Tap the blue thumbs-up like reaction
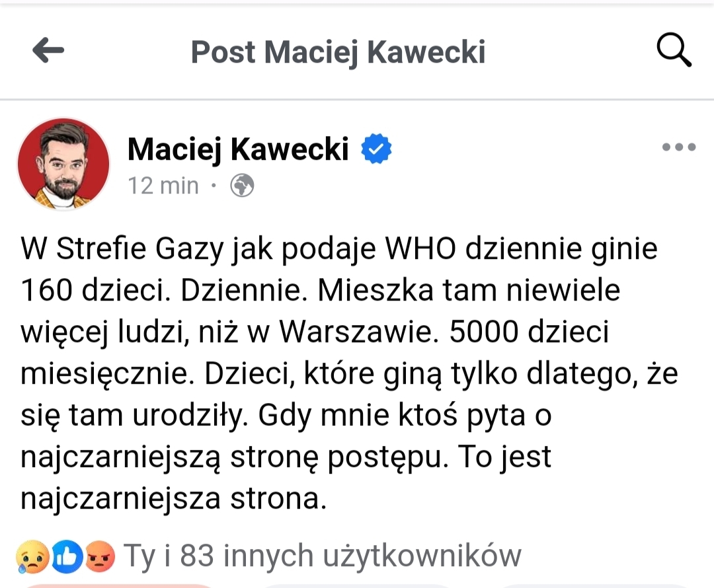 tap(67, 557)
